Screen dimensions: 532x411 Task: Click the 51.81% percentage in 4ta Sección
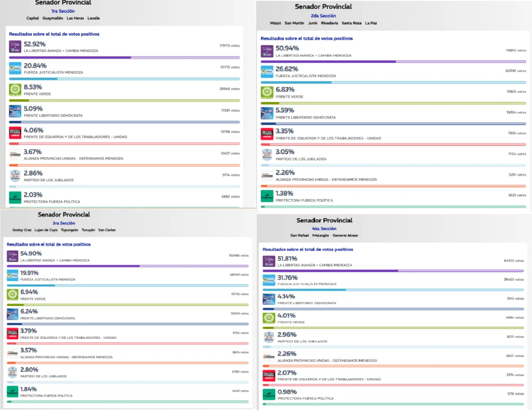click(287, 259)
